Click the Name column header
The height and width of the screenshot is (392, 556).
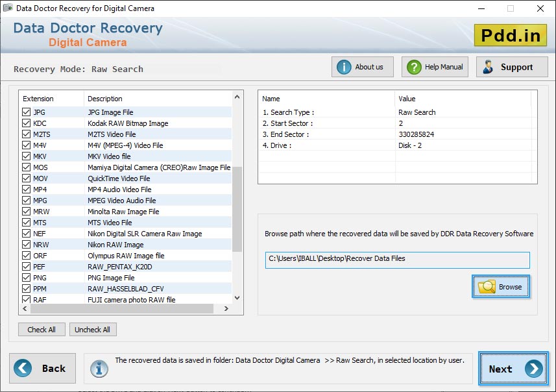[326, 99]
